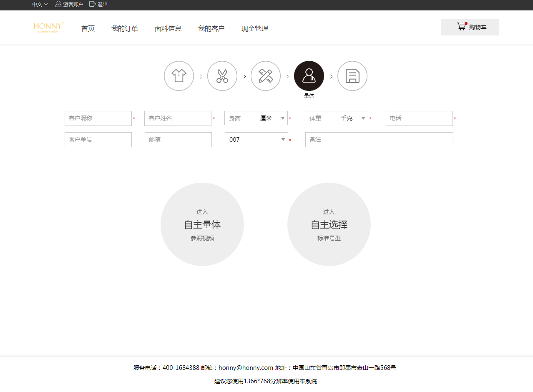The image size is (533, 392).
Task: Go to 首页 in navigation
Action: point(88,28)
